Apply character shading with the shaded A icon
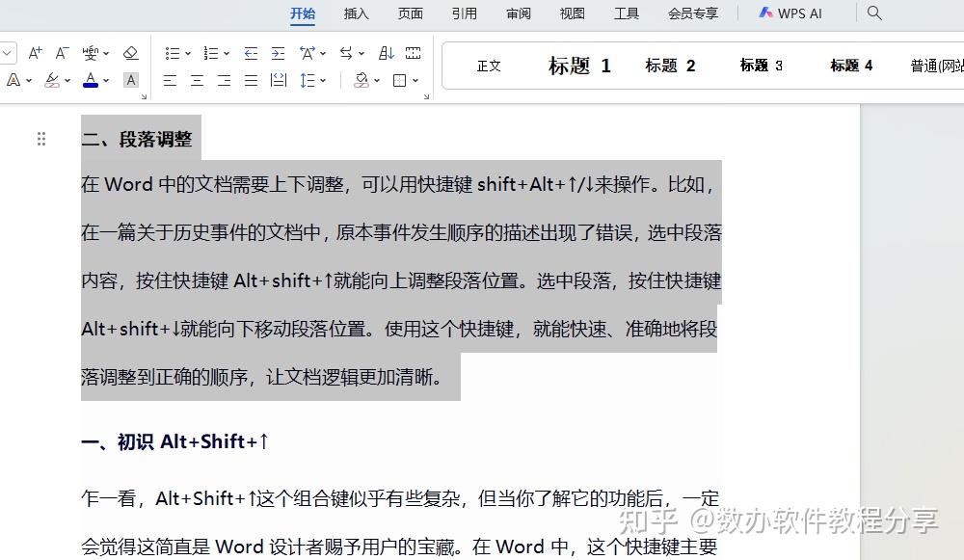Viewport: 964px width, 560px height. click(x=130, y=80)
